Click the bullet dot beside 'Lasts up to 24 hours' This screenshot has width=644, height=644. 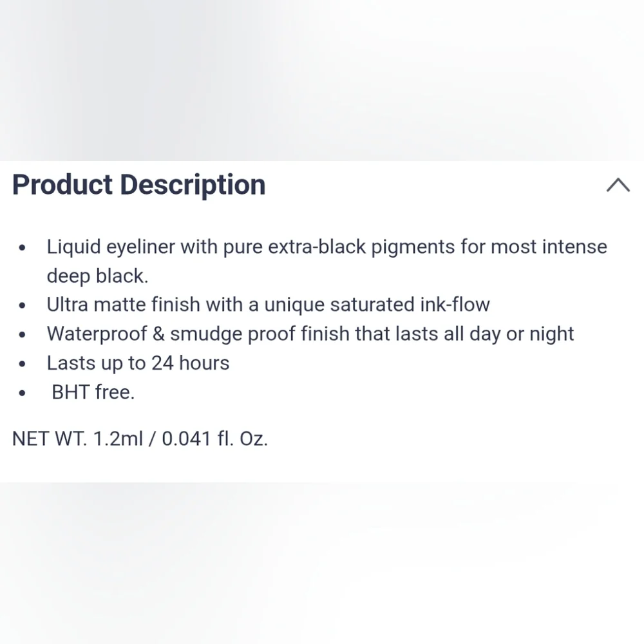tap(22, 364)
